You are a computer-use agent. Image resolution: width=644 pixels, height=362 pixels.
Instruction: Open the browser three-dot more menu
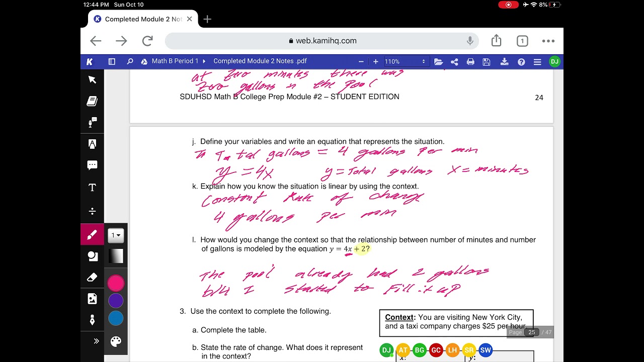tap(548, 41)
